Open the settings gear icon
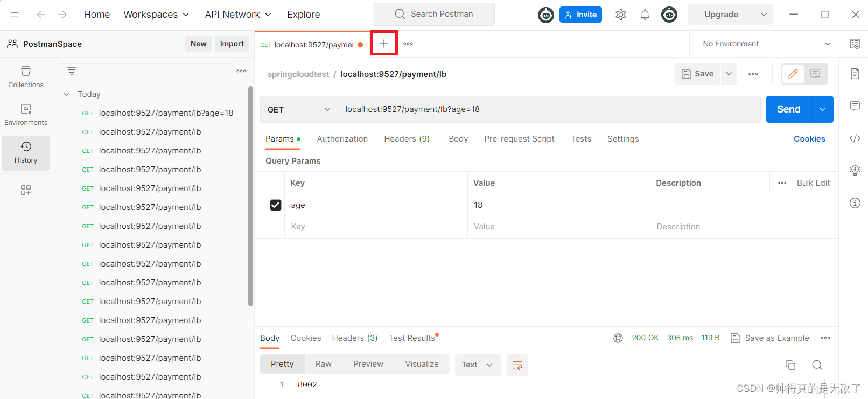 point(621,15)
